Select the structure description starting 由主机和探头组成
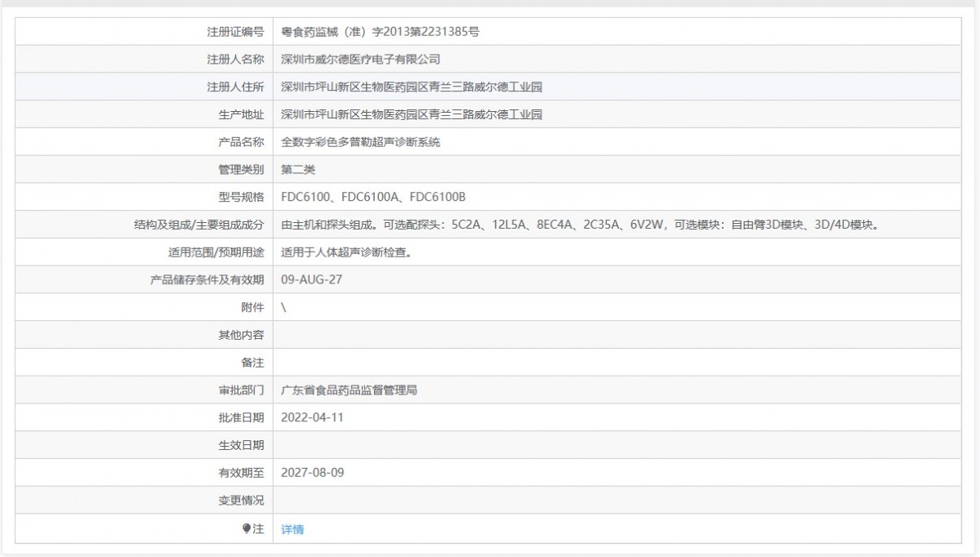The height and width of the screenshot is (557, 980). pyautogui.click(x=579, y=225)
